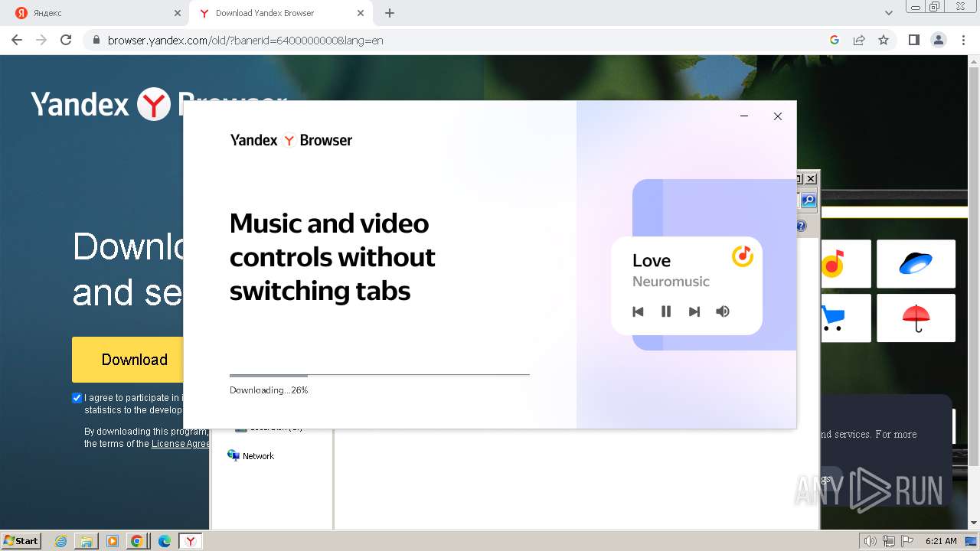Click the yellow Download button
The height and width of the screenshot is (551, 980).
[128, 360]
